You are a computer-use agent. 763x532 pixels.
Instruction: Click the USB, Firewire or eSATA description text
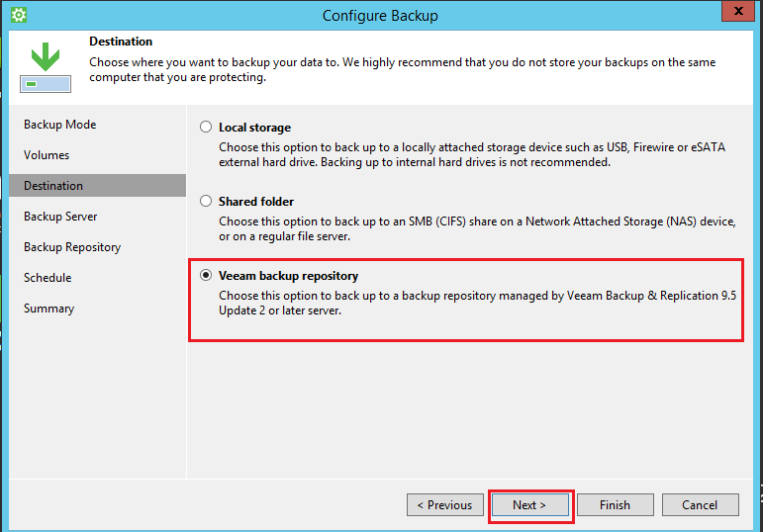[472, 154]
